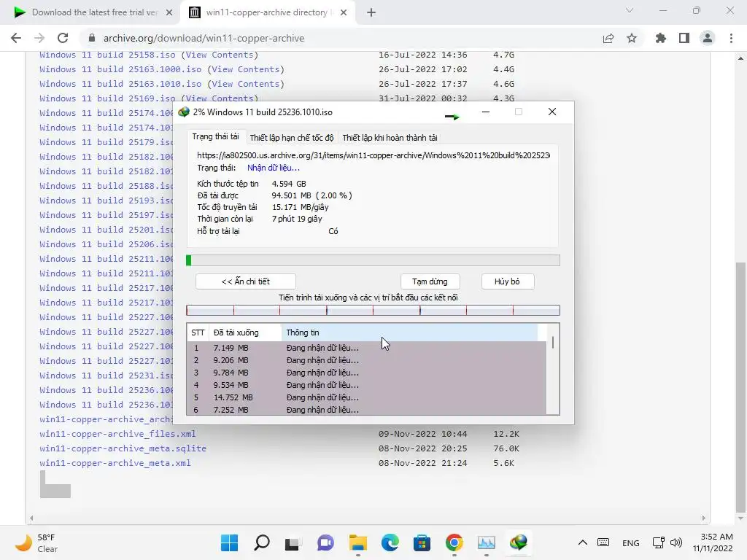Open the tab search chevron

click(x=630, y=10)
